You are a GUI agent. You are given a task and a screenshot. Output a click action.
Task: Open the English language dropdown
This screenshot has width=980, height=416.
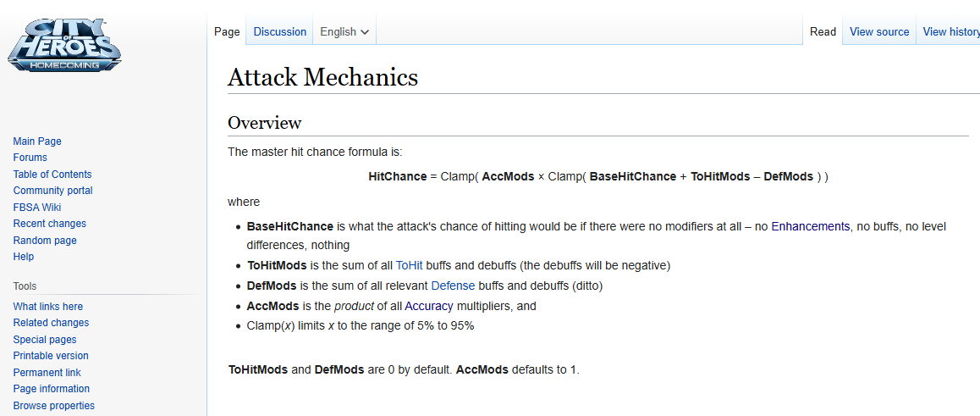(x=344, y=32)
